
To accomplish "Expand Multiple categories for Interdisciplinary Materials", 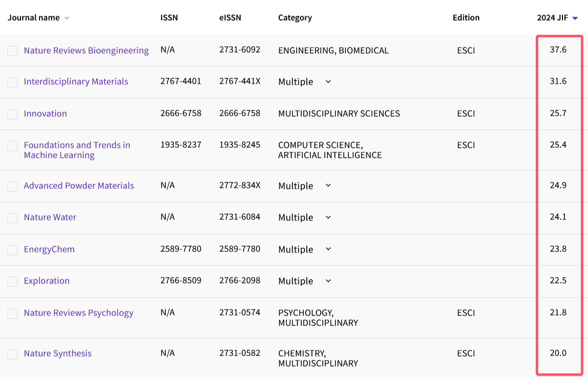I will (x=328, y=82).
